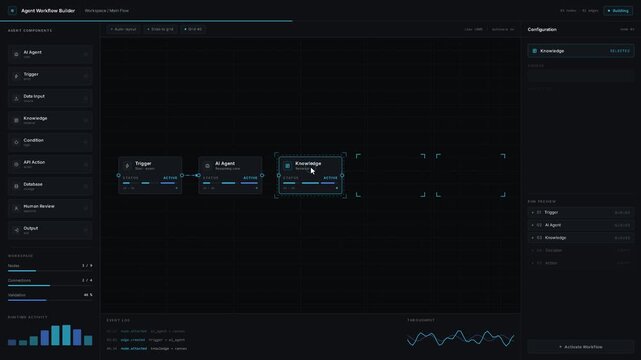Viewport: 641px width, 360px height.
Task: Click the Knowledge node's input port
Action: 279,175
